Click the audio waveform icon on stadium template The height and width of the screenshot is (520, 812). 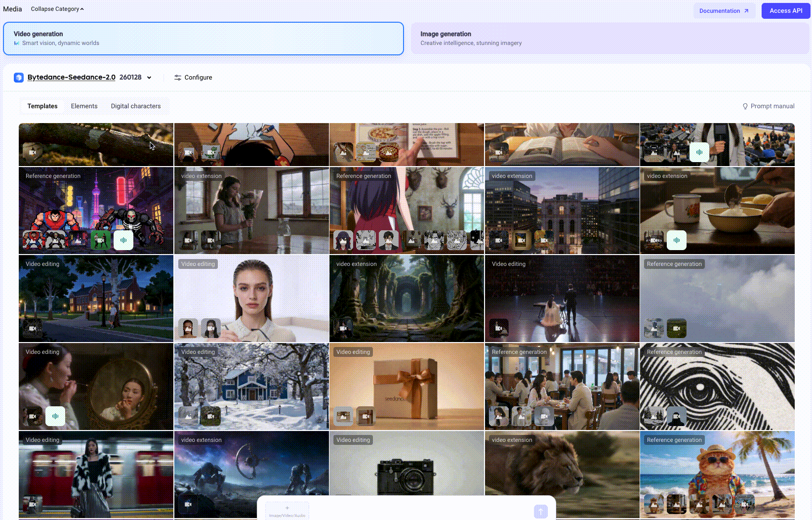pyautogui.click(x=699, y=152)
